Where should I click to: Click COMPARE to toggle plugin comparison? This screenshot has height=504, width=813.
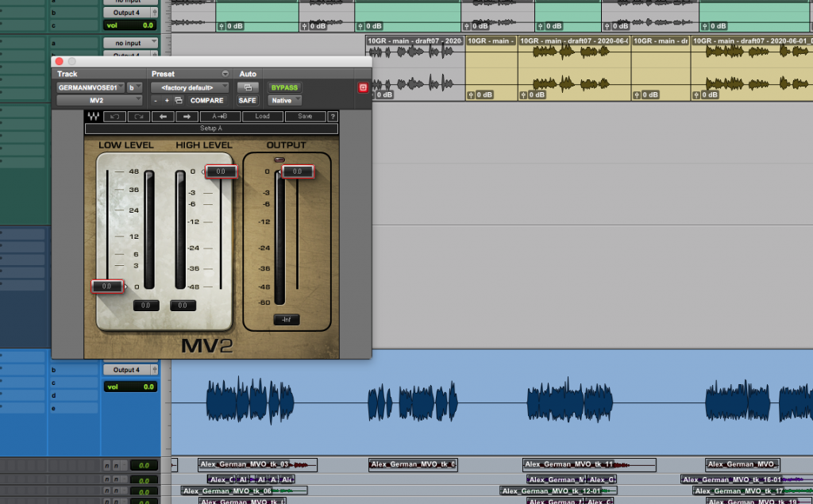(x=206, y=100)
